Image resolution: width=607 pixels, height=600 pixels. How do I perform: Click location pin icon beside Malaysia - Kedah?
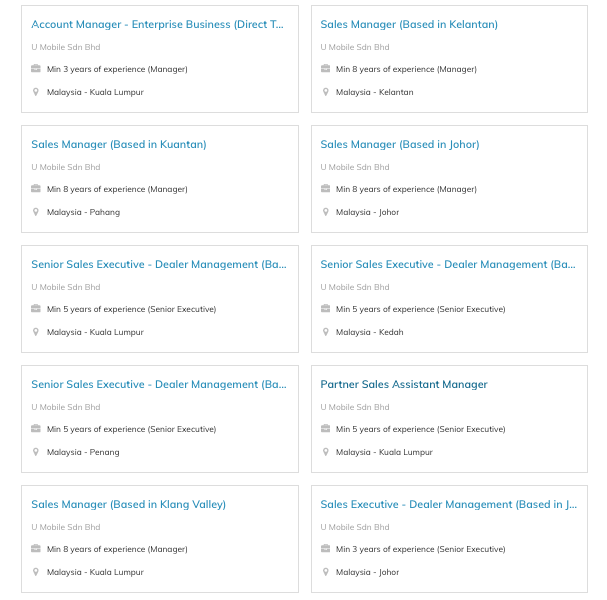pyautogui.click(x=325, y=332)
